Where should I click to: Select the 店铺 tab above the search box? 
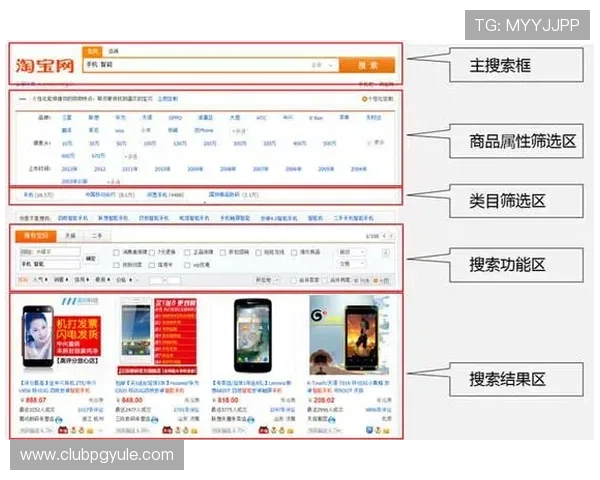(x=113, y=50)
